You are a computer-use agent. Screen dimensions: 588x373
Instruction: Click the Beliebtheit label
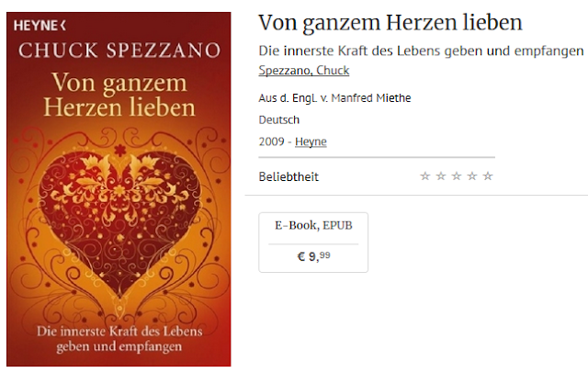coord(288,176)
